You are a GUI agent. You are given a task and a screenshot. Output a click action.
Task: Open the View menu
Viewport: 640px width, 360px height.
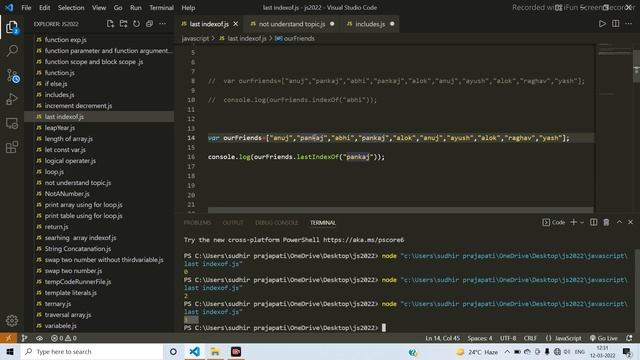click(99, 8)
